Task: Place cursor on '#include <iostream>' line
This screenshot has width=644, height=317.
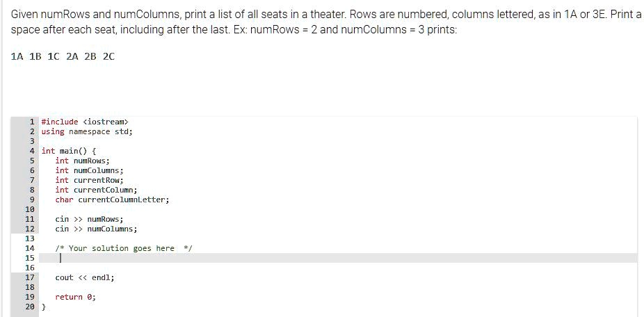Action: pyautogui.click(x=85, y=122)
